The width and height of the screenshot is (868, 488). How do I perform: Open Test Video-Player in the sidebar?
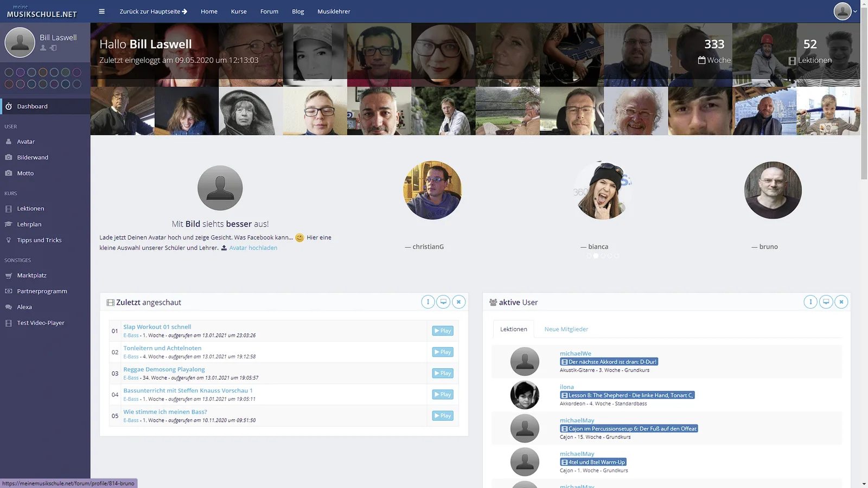(x=45, y=323)
